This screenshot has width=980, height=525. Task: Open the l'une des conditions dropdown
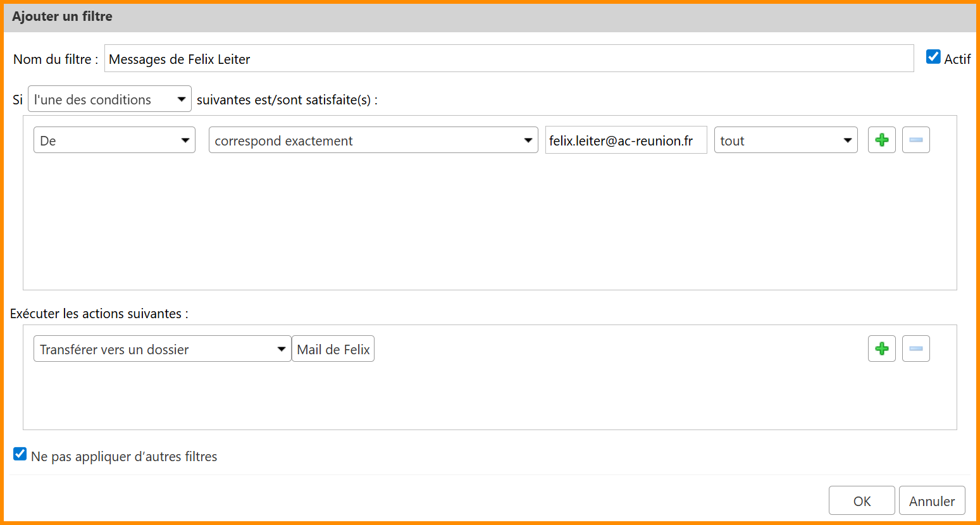coord(109,99)
